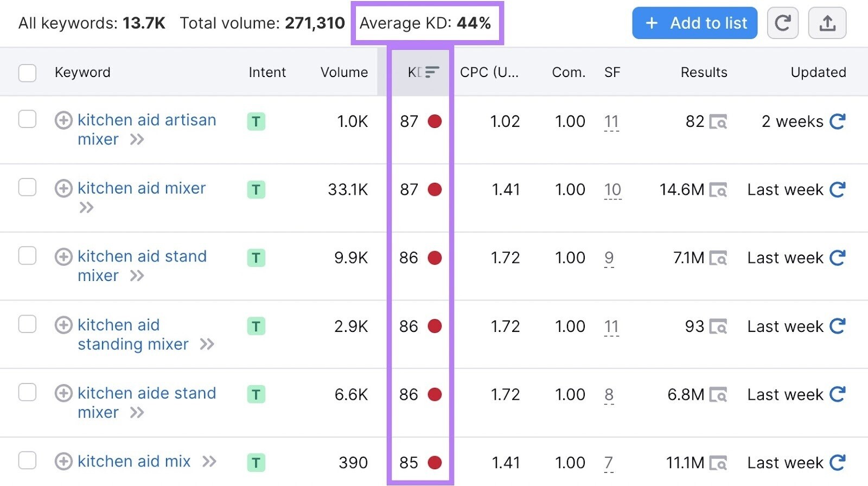Add kitchen aid stand mixer via plus icon

[63, 257]
